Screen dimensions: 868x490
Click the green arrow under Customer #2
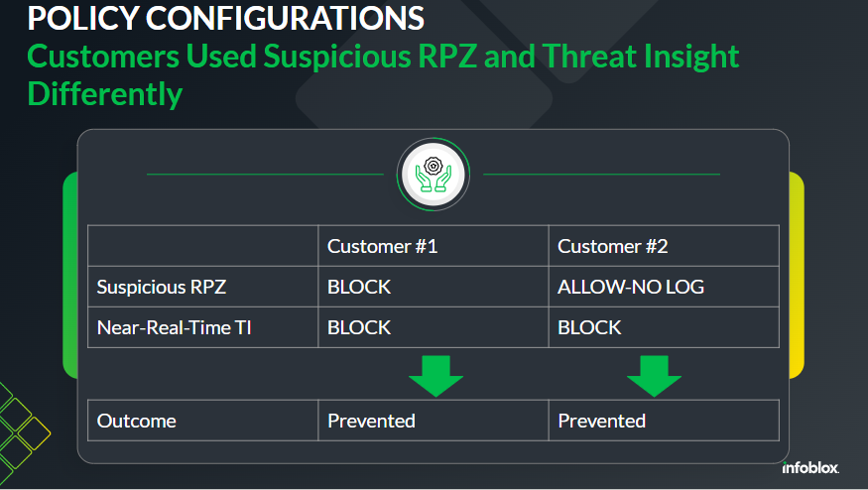(x=654, y=376)
